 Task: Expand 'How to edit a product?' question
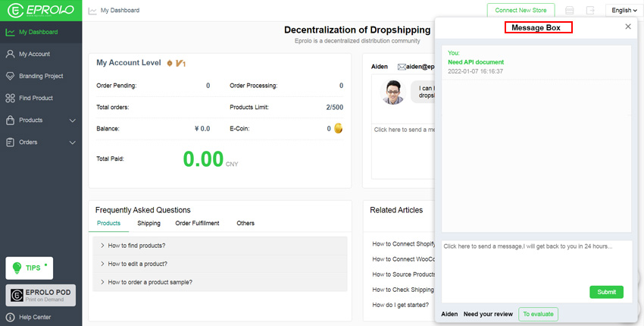coord(220,264)
